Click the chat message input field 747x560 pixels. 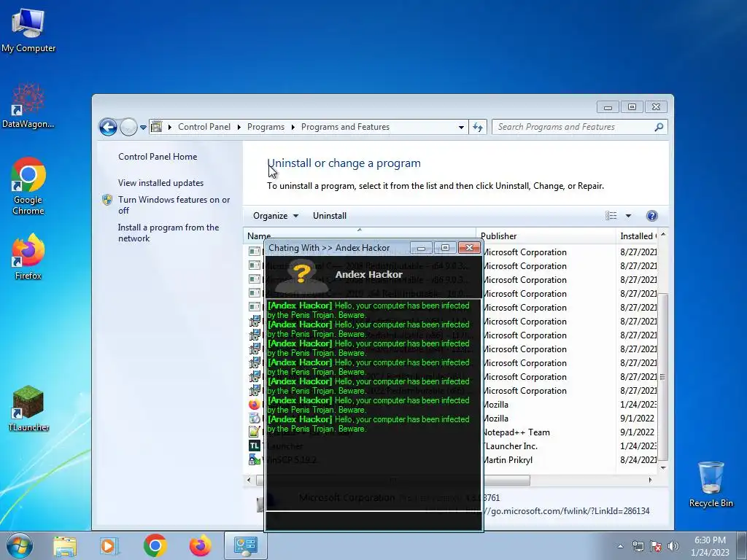pyautogui.click(x=373, y=521)
